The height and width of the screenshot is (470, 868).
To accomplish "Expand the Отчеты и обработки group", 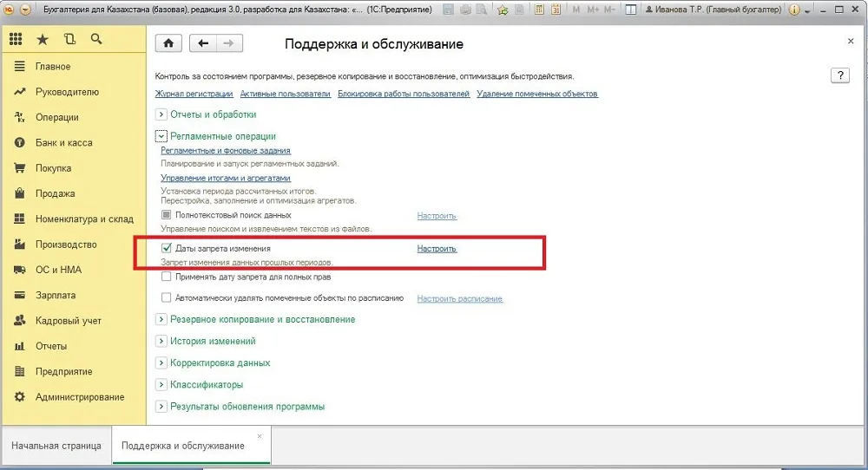I will pyautogui.click(x=161, y=114).
